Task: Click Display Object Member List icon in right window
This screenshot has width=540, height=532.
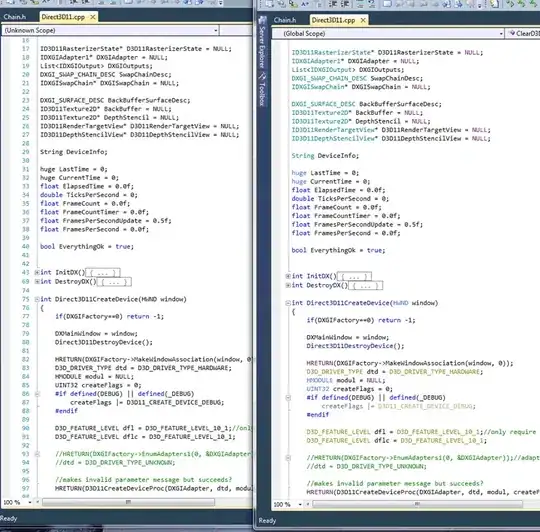Action: 269,3
